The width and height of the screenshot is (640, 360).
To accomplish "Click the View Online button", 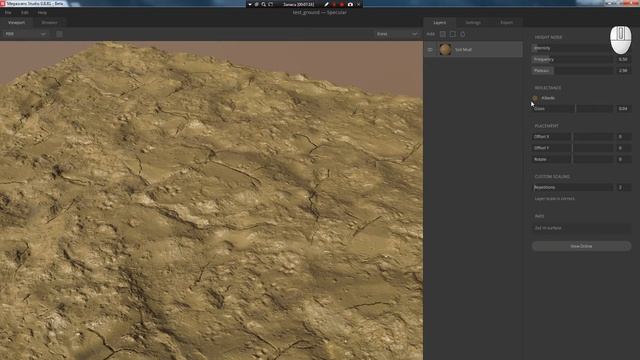I will coord(581,246).
